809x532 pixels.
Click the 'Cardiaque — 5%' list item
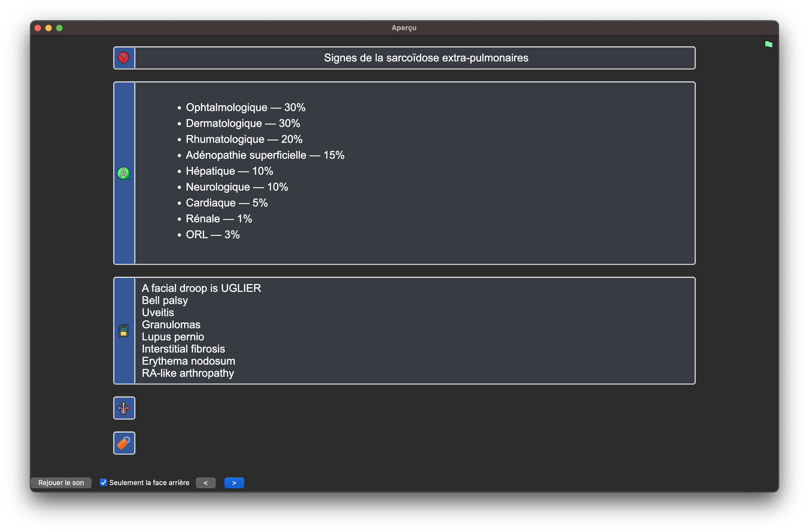(227, 203)
